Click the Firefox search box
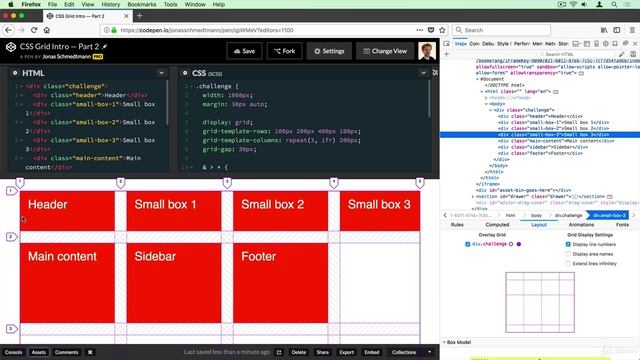The width and height of the screenshot is (640, 360). 502,30
